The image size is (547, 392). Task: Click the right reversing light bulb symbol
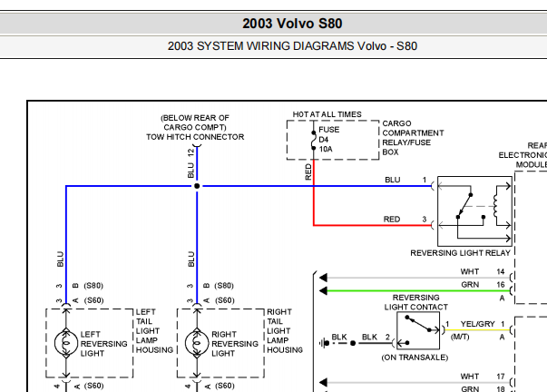coord(197,343)
